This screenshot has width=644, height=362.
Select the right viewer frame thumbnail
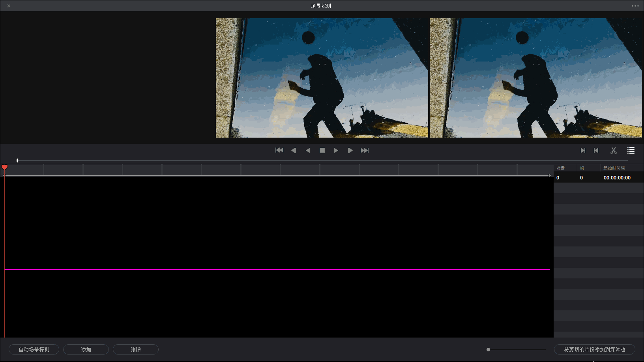pyautogui.click(x=536, y=78)
